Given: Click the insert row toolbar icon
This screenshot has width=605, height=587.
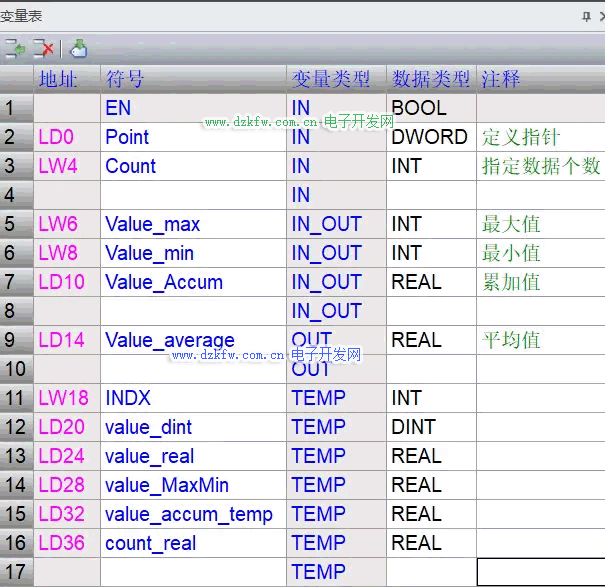Looking at the screenshot, I should (x=15, y=48).
